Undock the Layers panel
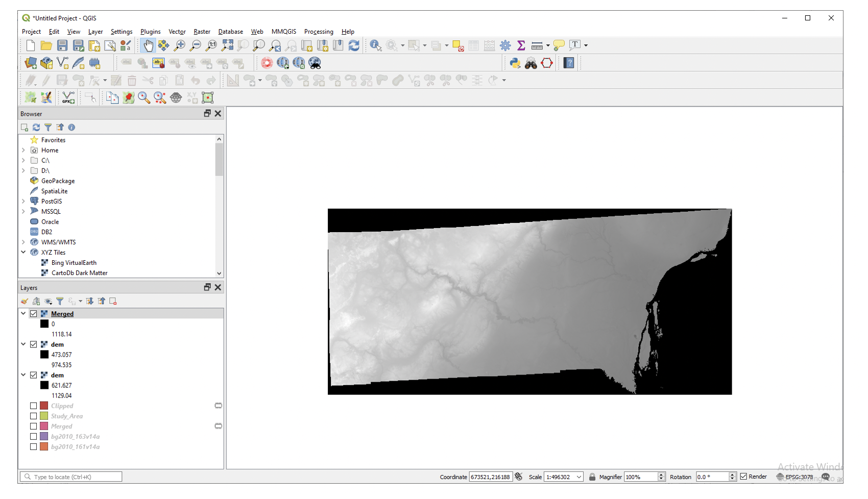The width and height of the screenshot is (868, 499). pyautogui.click(x=207, y=287)
